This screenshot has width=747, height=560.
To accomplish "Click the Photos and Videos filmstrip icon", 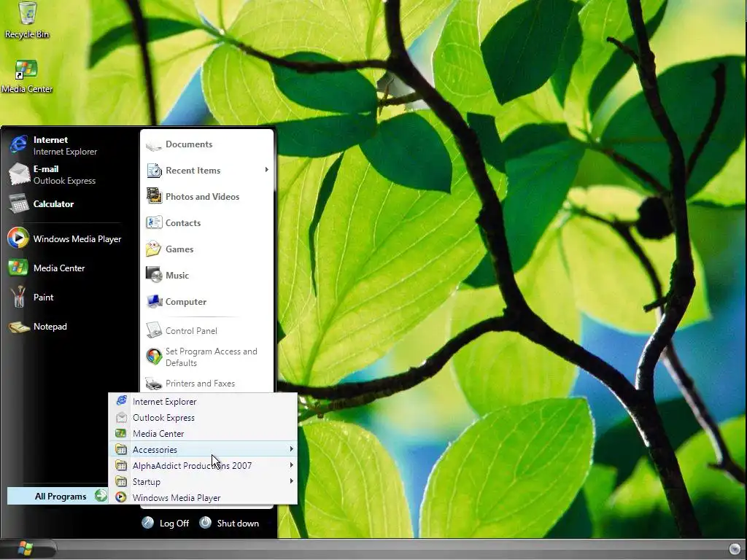I will [x=154, y=196].
